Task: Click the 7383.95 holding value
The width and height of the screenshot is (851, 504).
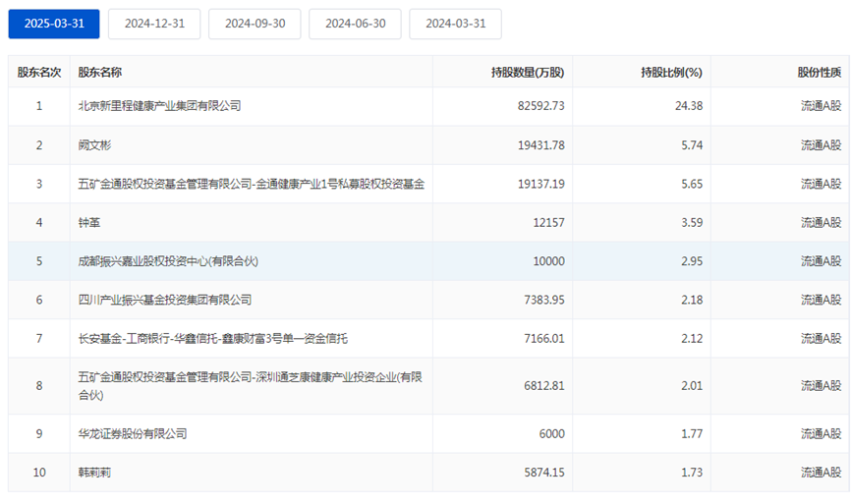Action: pyautogui.click(x=544, y=300)
